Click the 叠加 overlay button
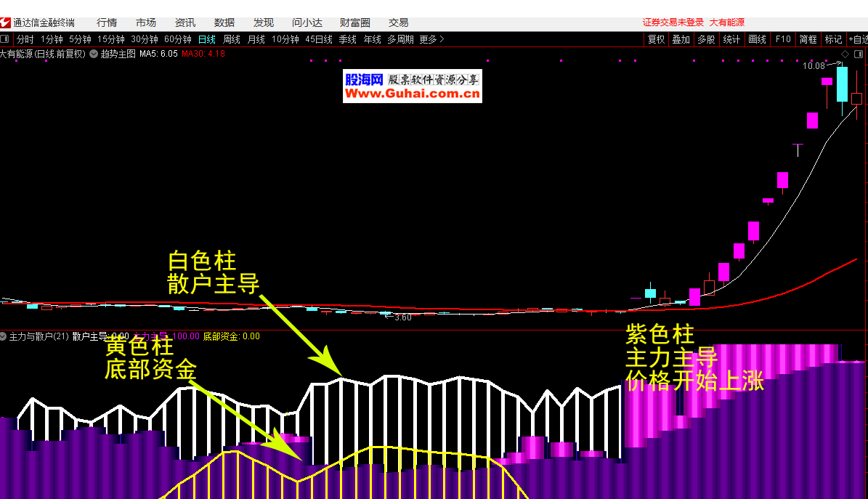868x499 pixels. click(x=681, y=39)
